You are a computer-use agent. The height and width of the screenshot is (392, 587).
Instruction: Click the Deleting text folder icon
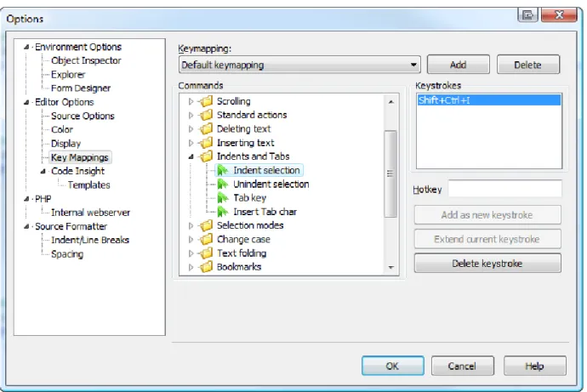(x=206, y=128)
